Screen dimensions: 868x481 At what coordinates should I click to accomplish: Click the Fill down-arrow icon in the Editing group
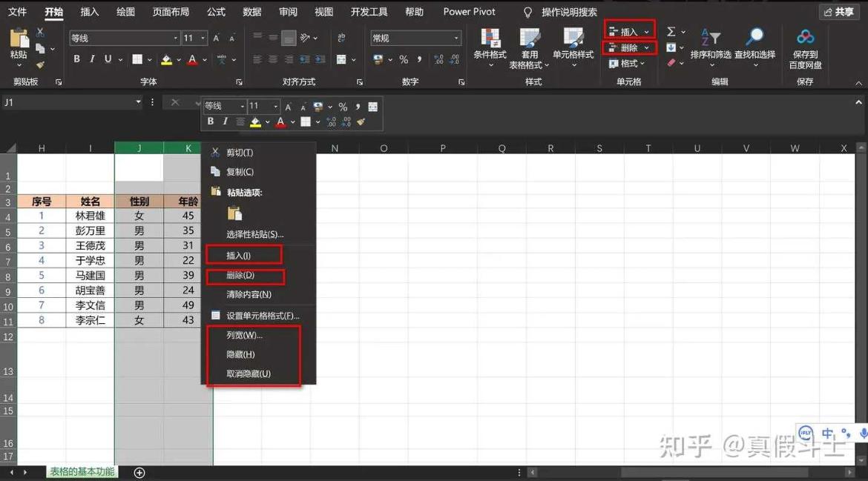tap(671, 47)
